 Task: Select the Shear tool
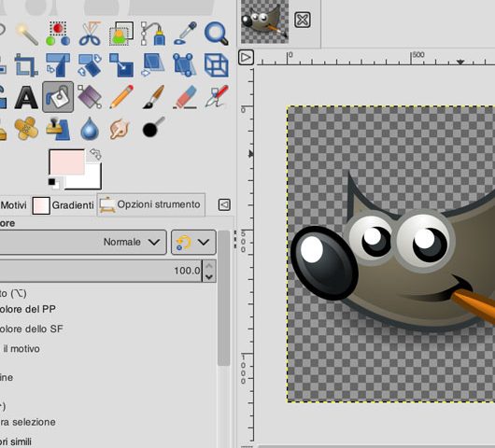click(x=153, y=65)
